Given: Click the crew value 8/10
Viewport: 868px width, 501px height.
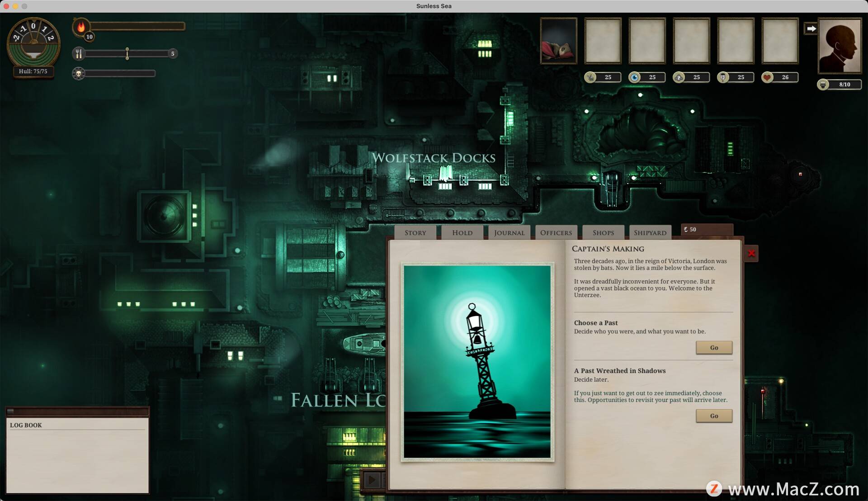Looking at the screenshot, I should (x=844, y=85).
